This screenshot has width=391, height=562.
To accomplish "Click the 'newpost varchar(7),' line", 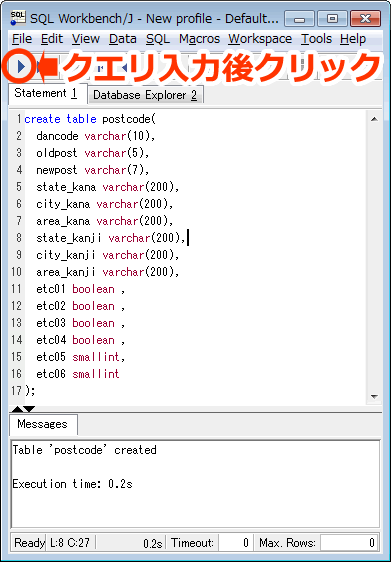I will (93, 170).
